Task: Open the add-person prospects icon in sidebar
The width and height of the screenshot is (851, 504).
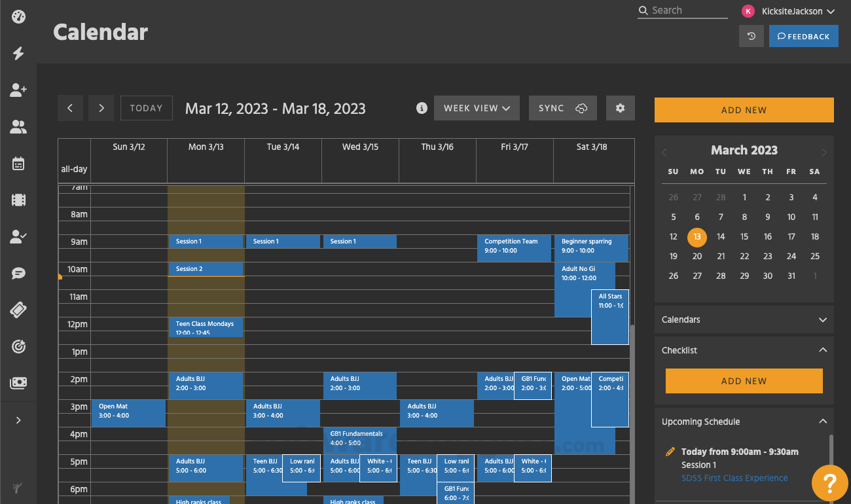Action: click(x=16, y=90)
